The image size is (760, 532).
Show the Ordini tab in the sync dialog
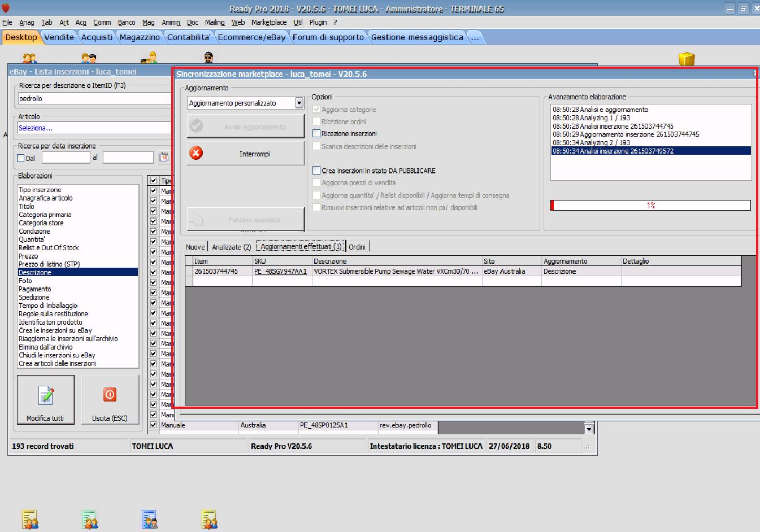pyautogui.click(x=357, y=247)
